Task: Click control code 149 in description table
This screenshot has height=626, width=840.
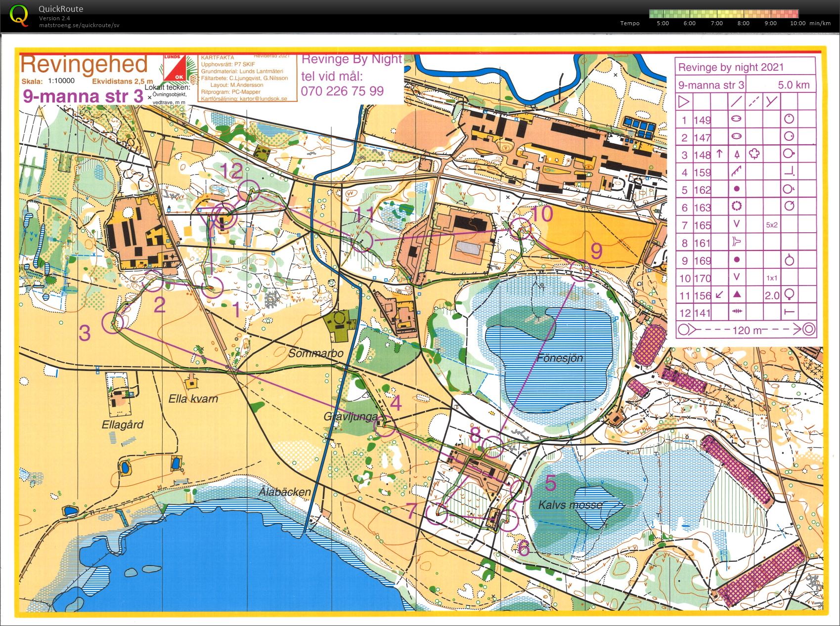Action: tap(702, 120)
